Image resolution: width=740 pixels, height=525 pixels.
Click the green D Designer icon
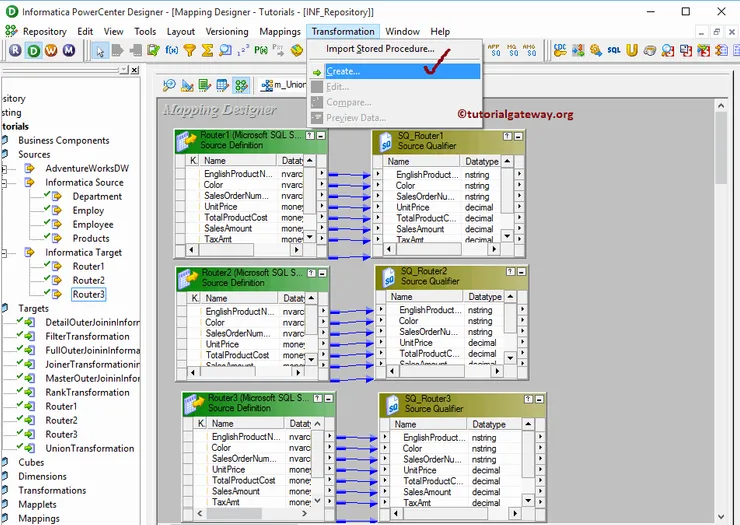click(34, 50)
